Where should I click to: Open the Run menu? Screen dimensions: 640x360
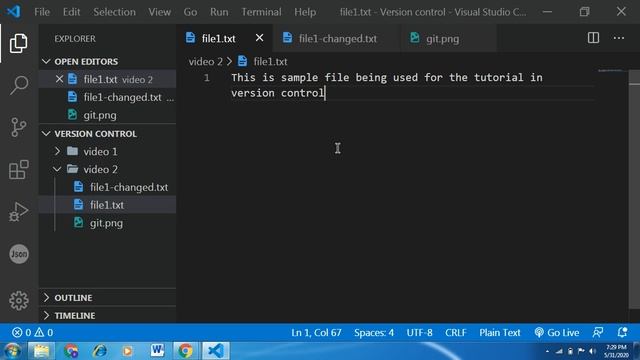[219, 12]
